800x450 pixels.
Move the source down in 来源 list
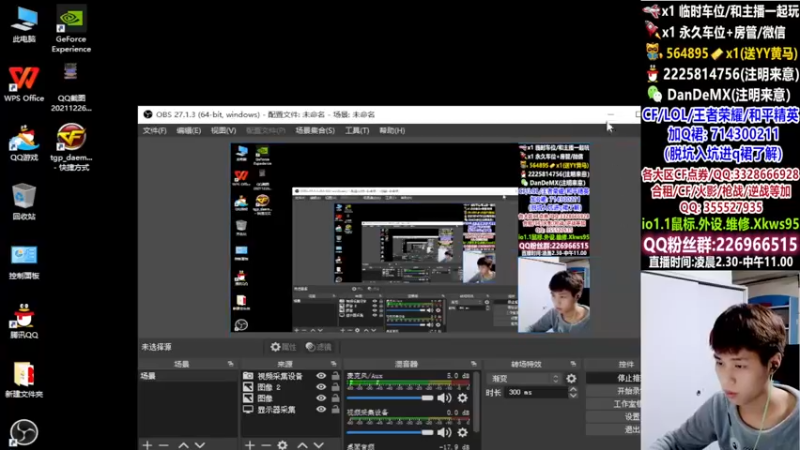tap(318, 445)
